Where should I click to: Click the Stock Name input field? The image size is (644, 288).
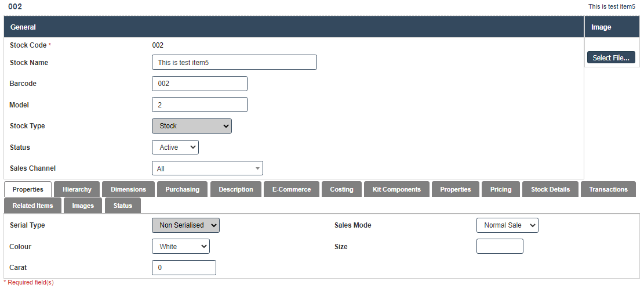[x=234, y=62]
